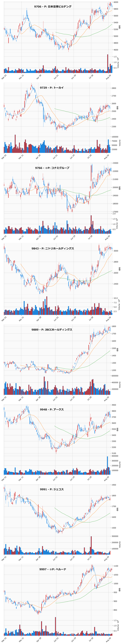Select the 3900 price tick label

[114, 405]
